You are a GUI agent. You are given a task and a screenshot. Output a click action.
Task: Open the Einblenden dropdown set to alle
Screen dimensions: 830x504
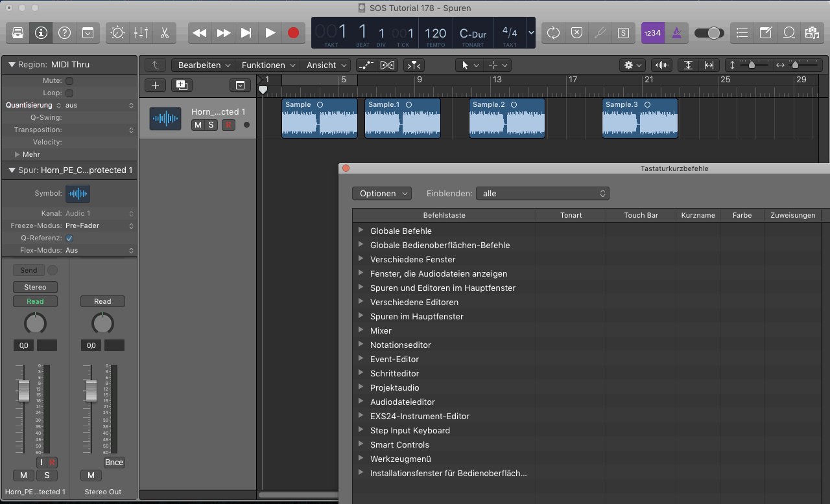[x=542, y=194]
